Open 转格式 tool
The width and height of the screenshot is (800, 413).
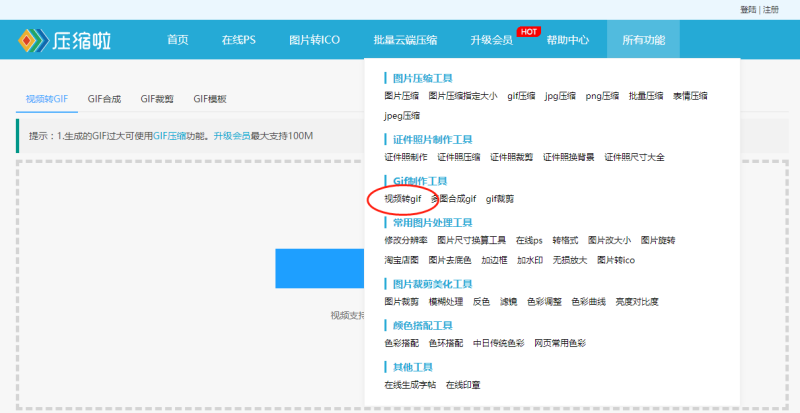coord(565,240)
